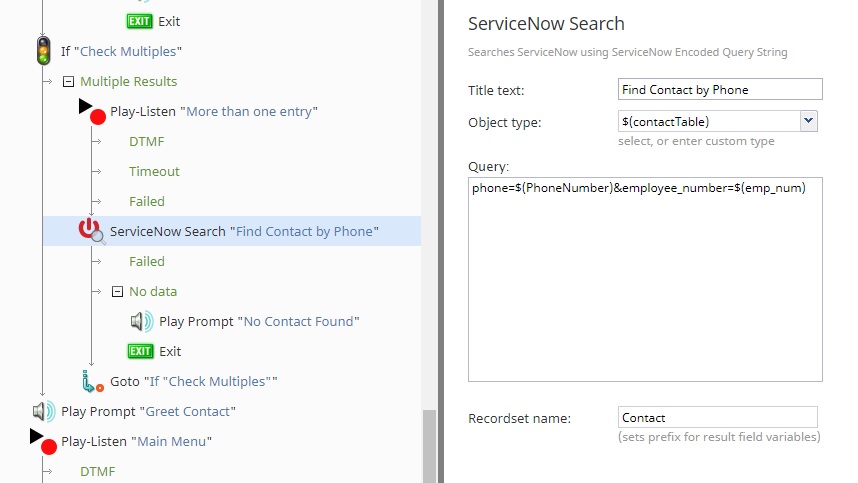This screenshot has width=858, height=483.
Task: Select the ServiceNow Search power-magnifier icon
Action: click(91, 231)
